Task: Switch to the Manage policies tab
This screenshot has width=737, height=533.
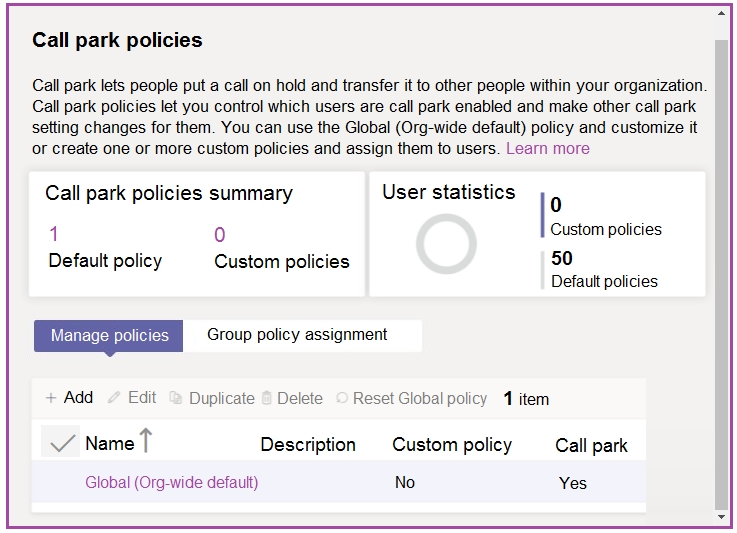Action: click(109, 336)
